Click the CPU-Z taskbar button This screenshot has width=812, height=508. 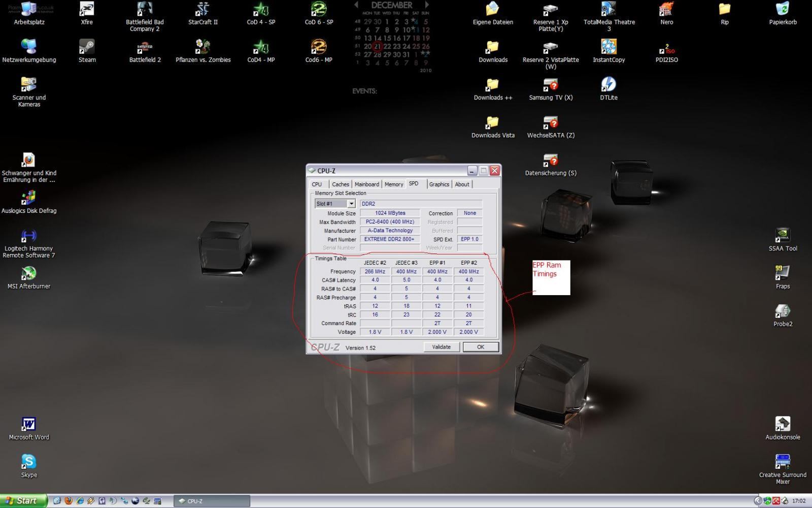coord(212,501)
